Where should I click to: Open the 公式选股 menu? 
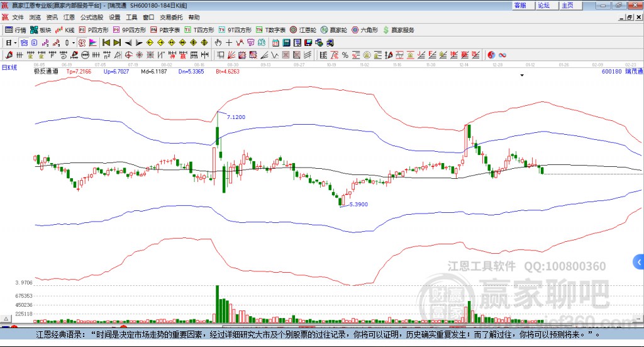click(92, 17)
